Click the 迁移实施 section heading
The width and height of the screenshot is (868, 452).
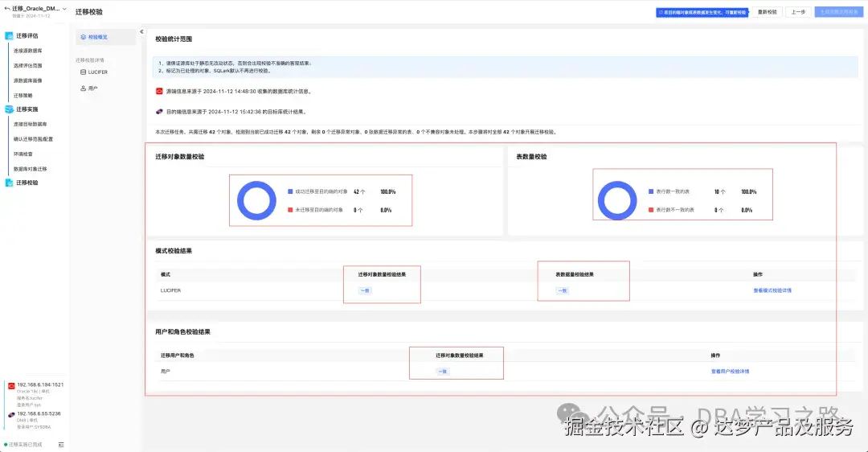click(x=27, y=109)
